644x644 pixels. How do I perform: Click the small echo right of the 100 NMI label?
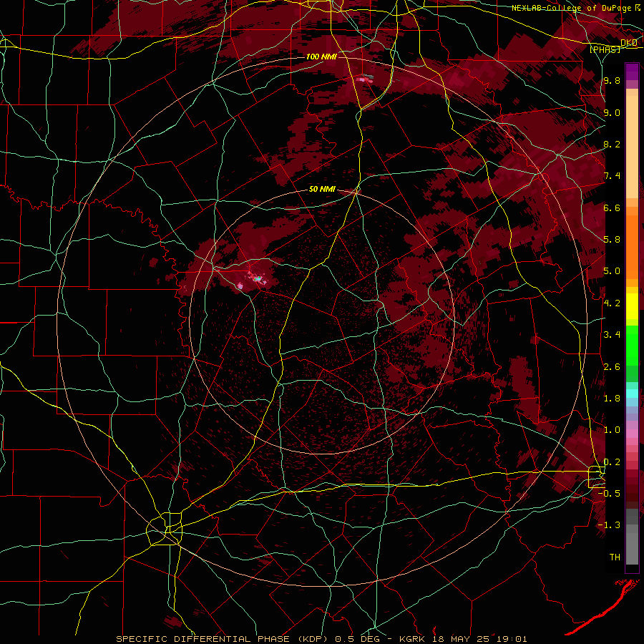pyautogui.click(x=365, y=77)
